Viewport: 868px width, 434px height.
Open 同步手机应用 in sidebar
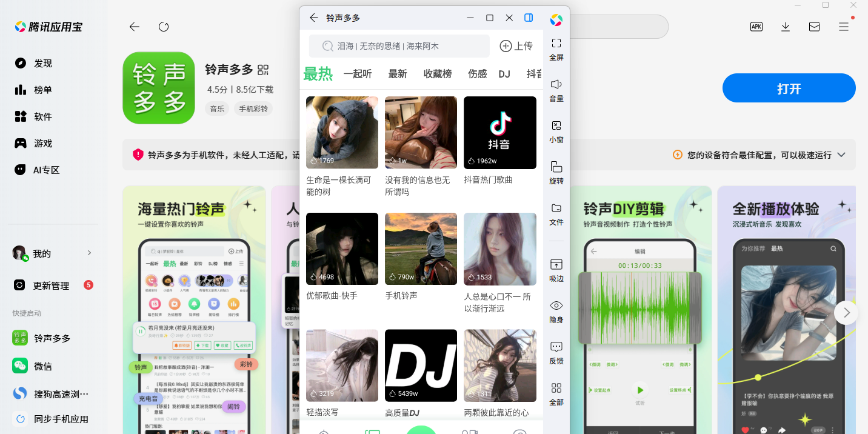pyautogui.click(x=52, y=419)
